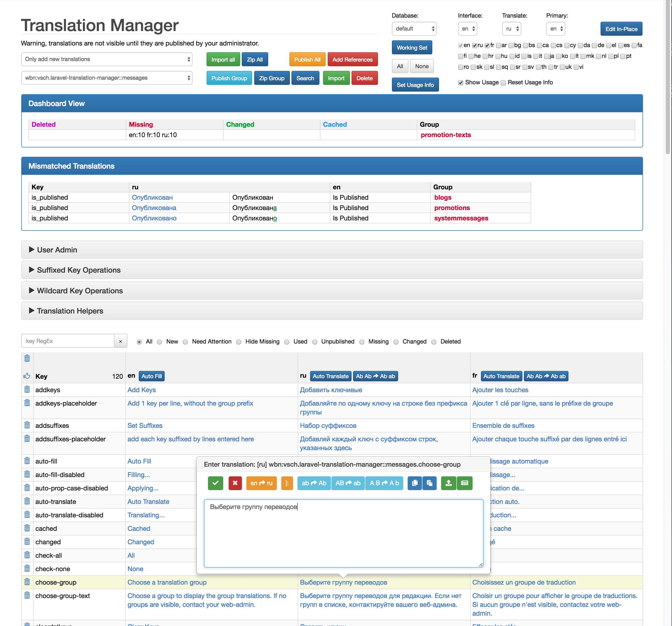Click the green upload icon in the edit dialog

pyautogui.click(x=449, y=483)
